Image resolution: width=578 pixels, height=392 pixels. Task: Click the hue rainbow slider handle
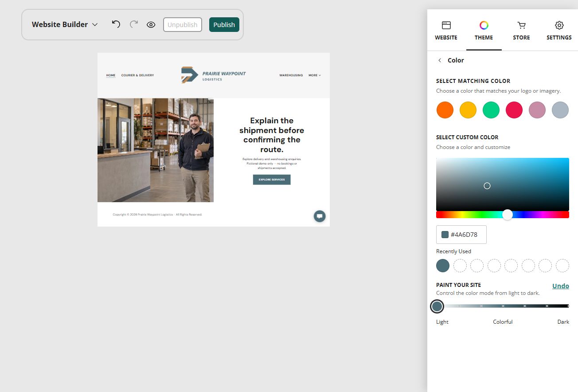tap(508, 215)
